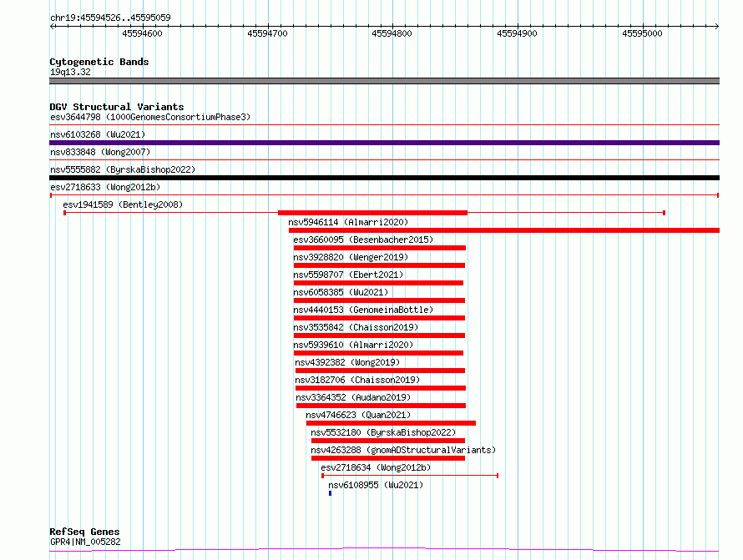Click ruler position 45595000

click(642, 33)
